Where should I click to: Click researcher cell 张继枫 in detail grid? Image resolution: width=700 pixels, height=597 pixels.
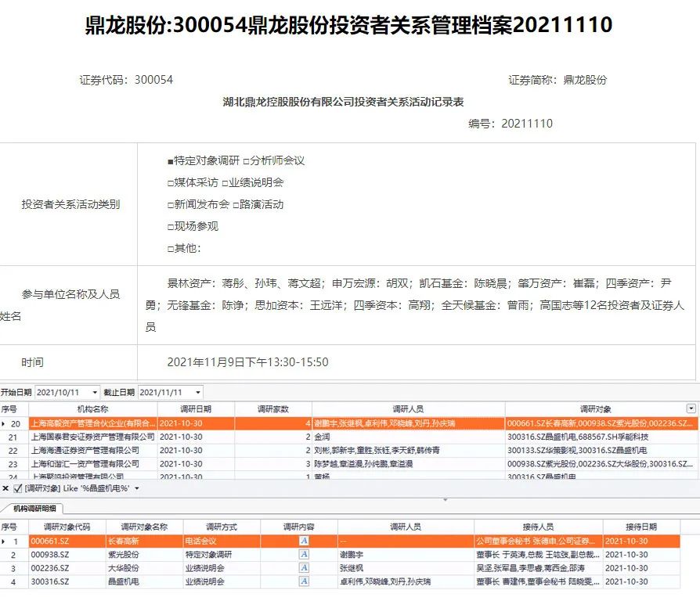(x=406, y=568)
